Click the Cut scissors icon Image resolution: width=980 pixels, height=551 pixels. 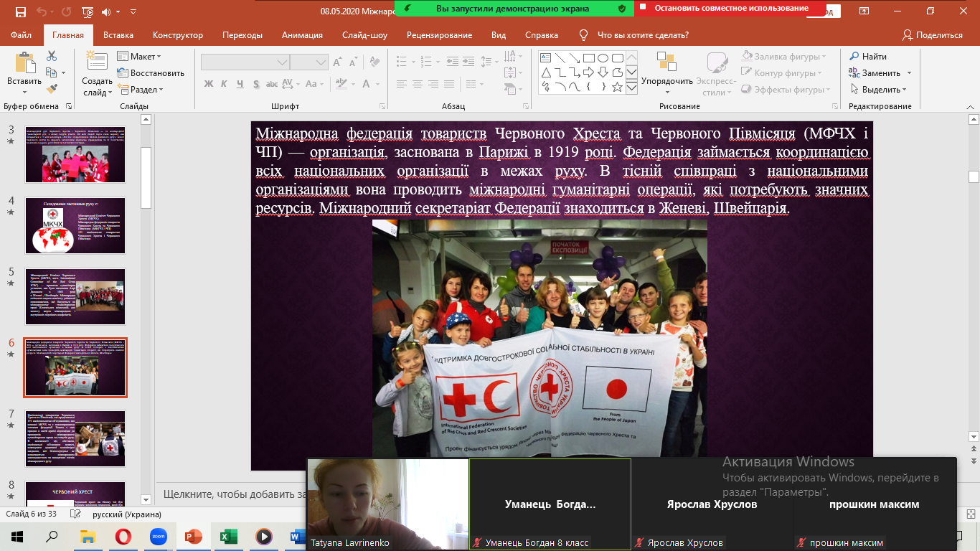[52, 56]
